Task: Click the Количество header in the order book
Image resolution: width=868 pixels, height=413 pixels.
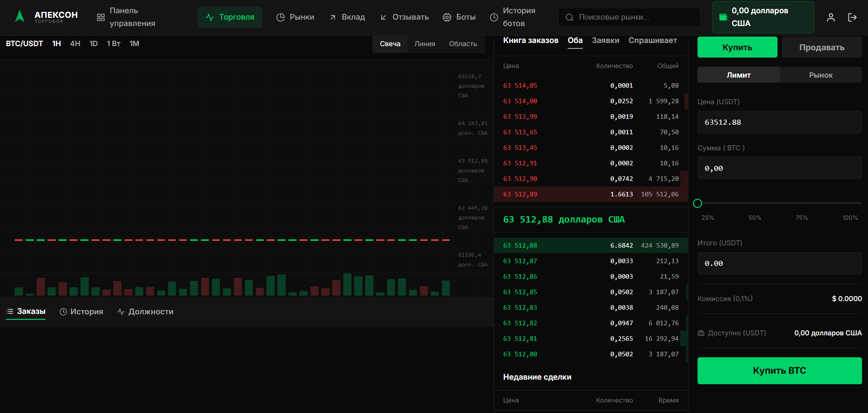Action: 614,66
